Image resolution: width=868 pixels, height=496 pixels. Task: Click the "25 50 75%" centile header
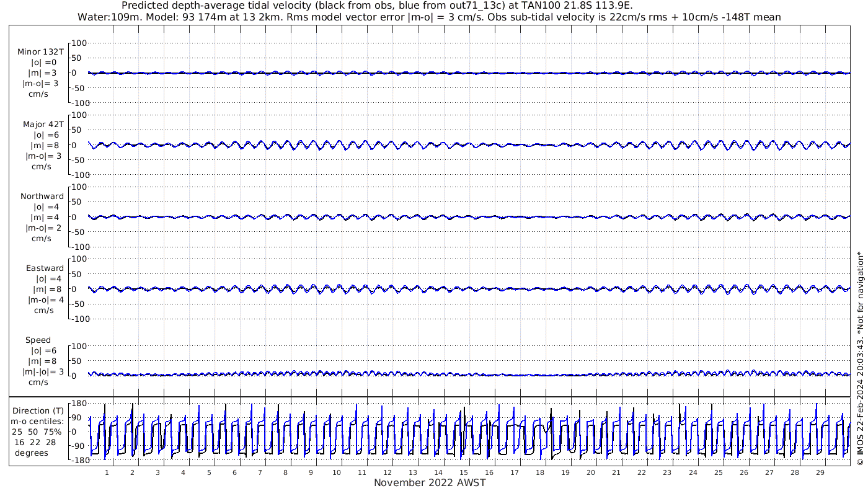37,432
